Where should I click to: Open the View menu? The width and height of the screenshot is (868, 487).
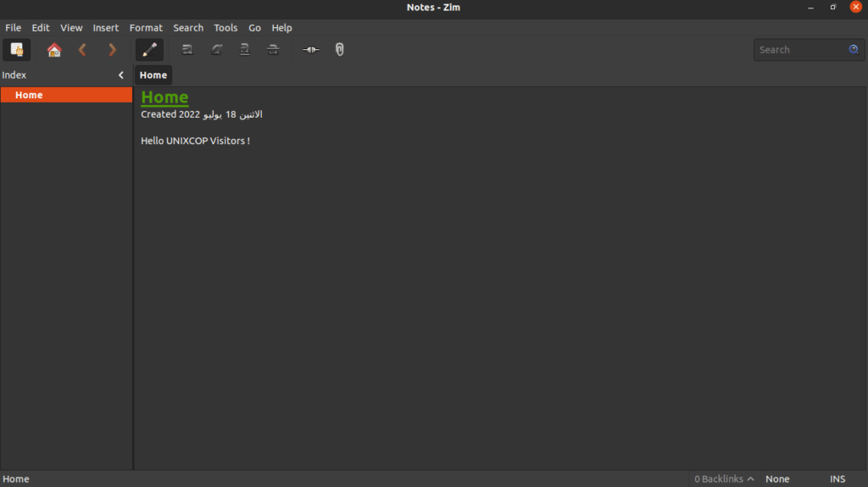pyautogui.click(x=71, y=28)
